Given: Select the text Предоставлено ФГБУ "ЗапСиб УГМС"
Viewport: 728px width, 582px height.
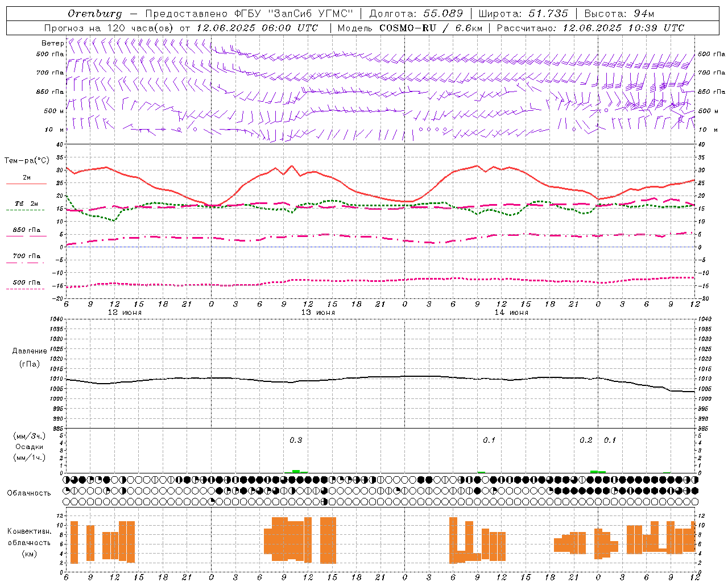Looking at the screenshot, I should 249,14.
